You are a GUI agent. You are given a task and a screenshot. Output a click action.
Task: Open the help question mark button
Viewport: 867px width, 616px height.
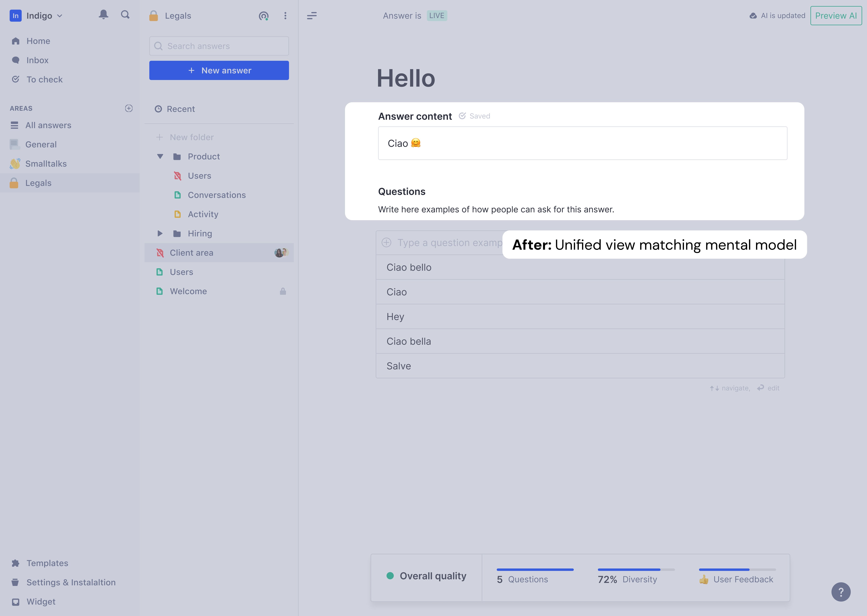(841, 592)
